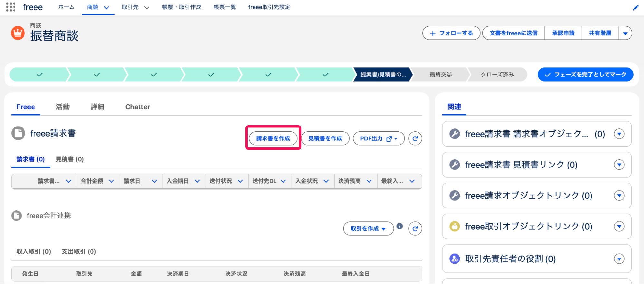
Task: Open 請求日 column menu
Action: point(154,181)
